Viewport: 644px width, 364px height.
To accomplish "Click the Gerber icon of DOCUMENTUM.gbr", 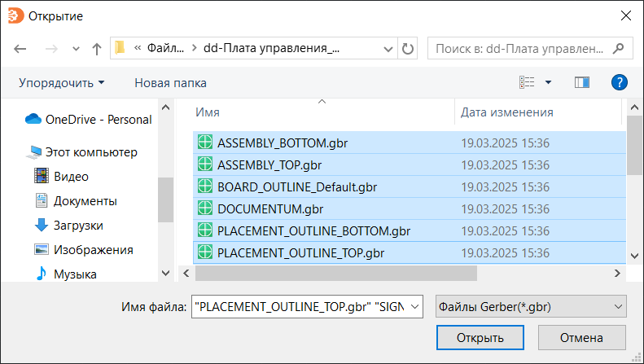I will [x=205, y=209].
